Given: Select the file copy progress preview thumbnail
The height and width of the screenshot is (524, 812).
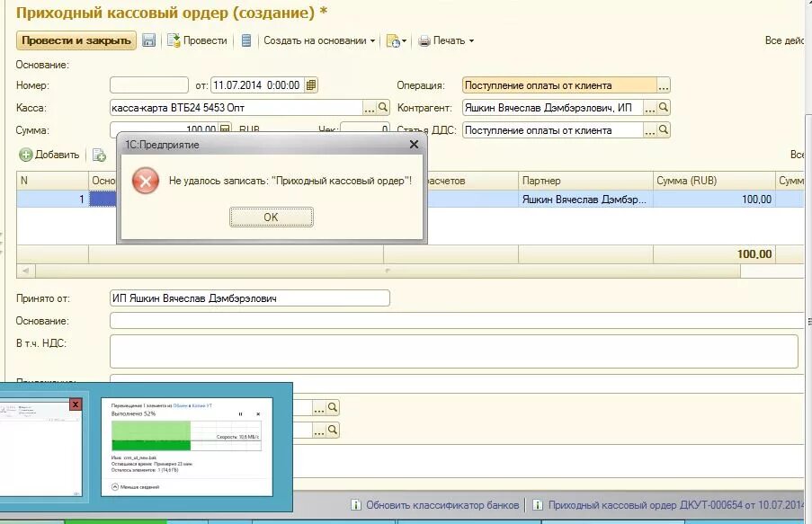Looking at the screenshot, I should coord(187,447).
